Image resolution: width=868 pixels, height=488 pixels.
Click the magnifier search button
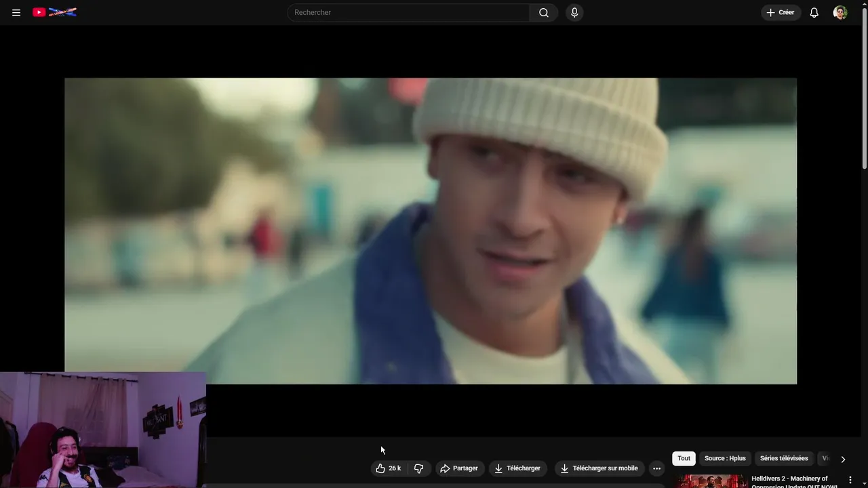tap(544, 12)
